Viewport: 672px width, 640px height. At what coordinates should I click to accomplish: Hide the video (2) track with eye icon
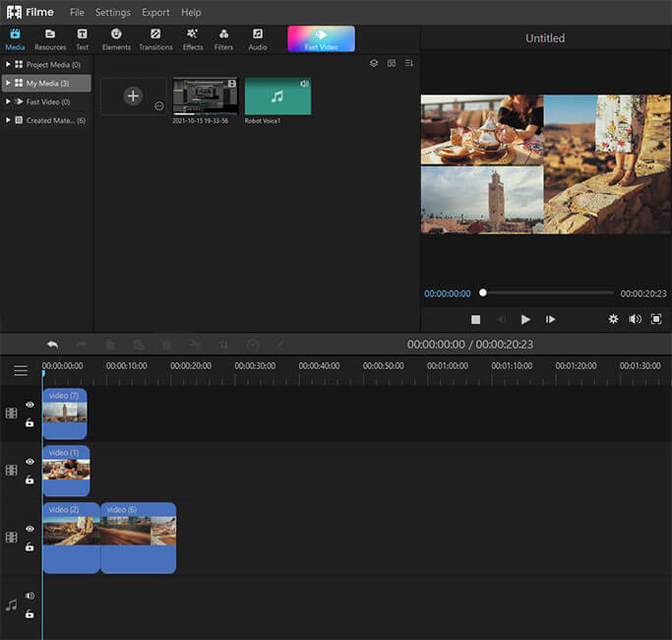click(30, 529)
